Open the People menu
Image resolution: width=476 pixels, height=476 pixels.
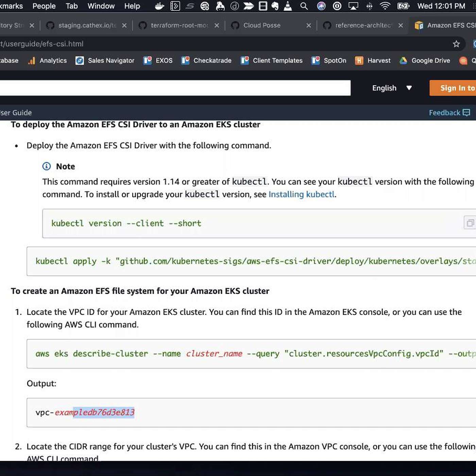click(44, 6)
